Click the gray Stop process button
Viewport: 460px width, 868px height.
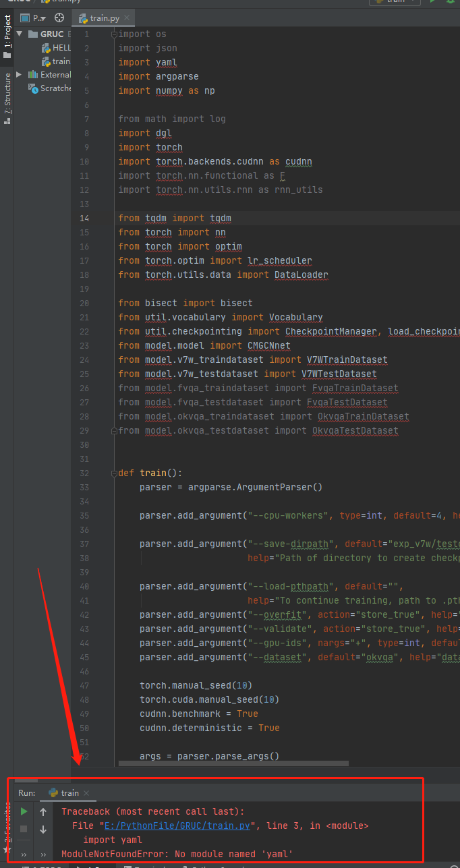tap(24, 829)
